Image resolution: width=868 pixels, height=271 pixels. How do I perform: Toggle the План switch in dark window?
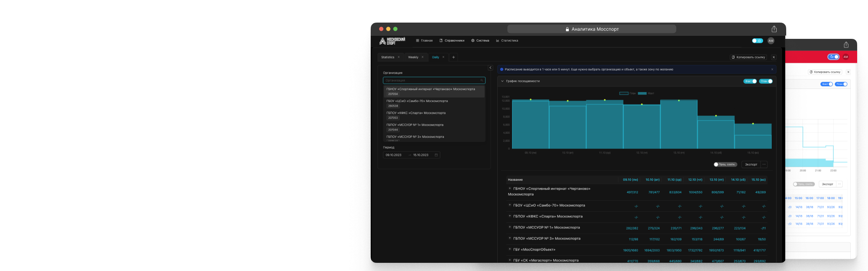point(766,81)
